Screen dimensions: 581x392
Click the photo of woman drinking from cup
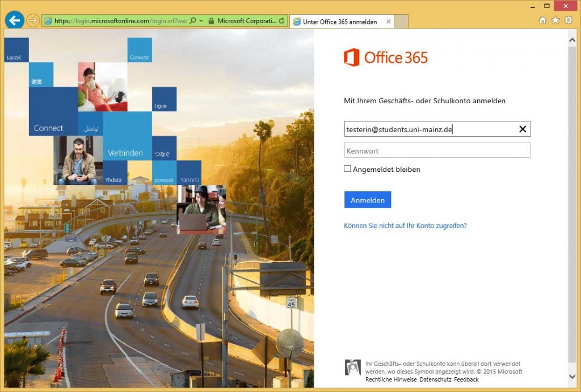click(103, 87)
